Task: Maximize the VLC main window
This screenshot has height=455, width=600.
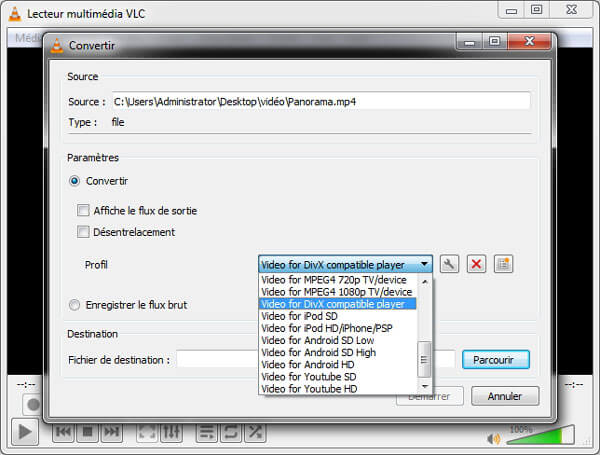Action: (536, 10)
